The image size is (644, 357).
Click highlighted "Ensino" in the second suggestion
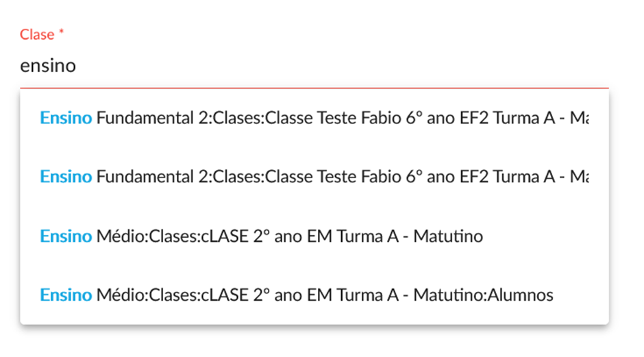tap(66, 177)
